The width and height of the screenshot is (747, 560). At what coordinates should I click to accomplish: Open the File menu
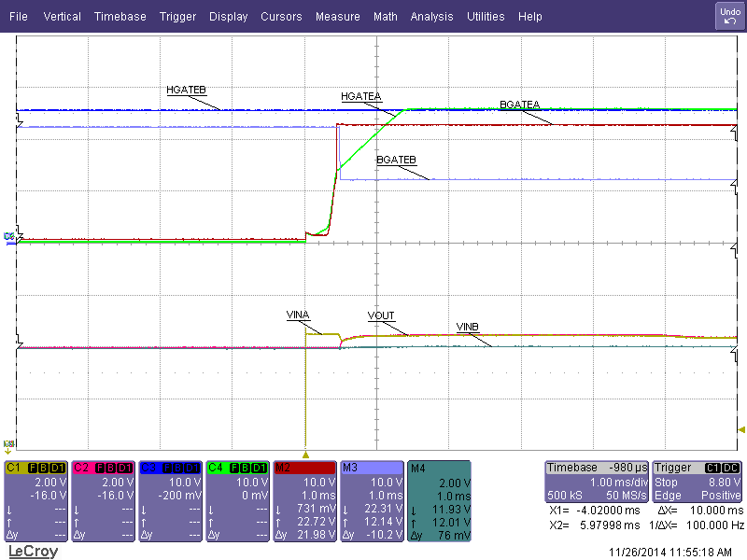tap(19, 17)
